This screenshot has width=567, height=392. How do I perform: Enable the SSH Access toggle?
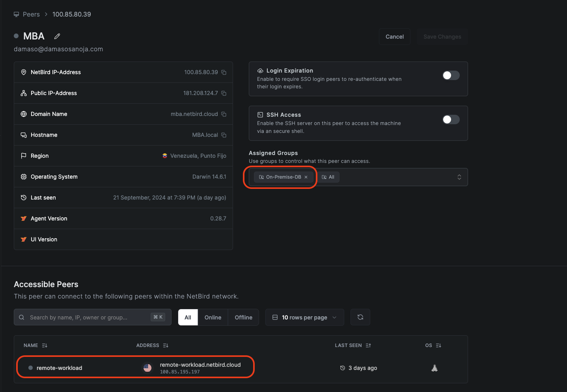tap(451, 119)
